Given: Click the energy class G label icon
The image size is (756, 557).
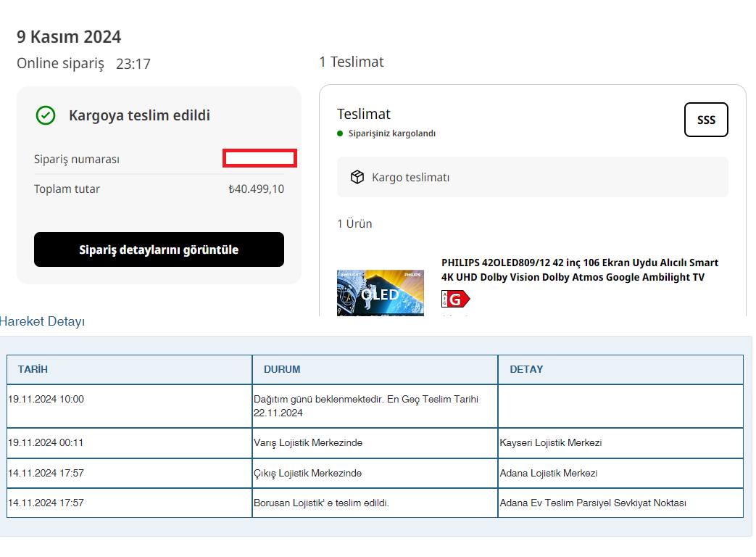Looking at the screenshot, I should (455, 299).
